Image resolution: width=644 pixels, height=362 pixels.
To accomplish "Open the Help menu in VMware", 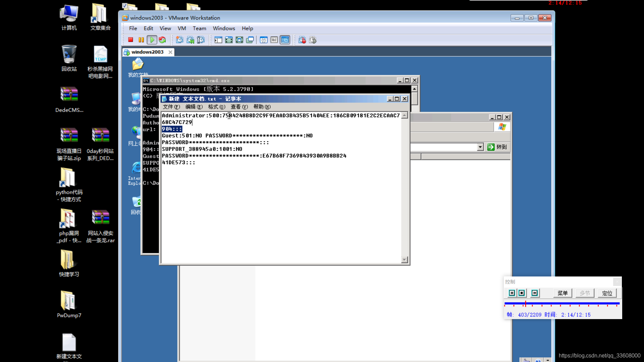I will pos(247,28).
